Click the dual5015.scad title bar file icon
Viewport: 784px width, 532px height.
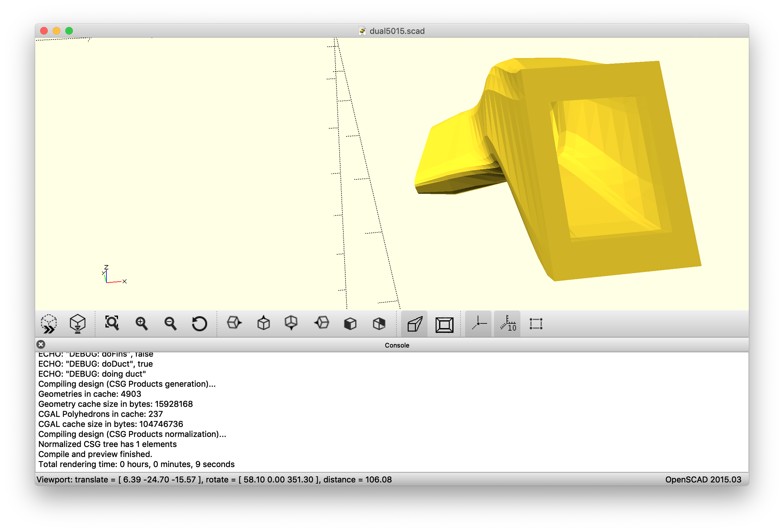(x=362, y=31)
